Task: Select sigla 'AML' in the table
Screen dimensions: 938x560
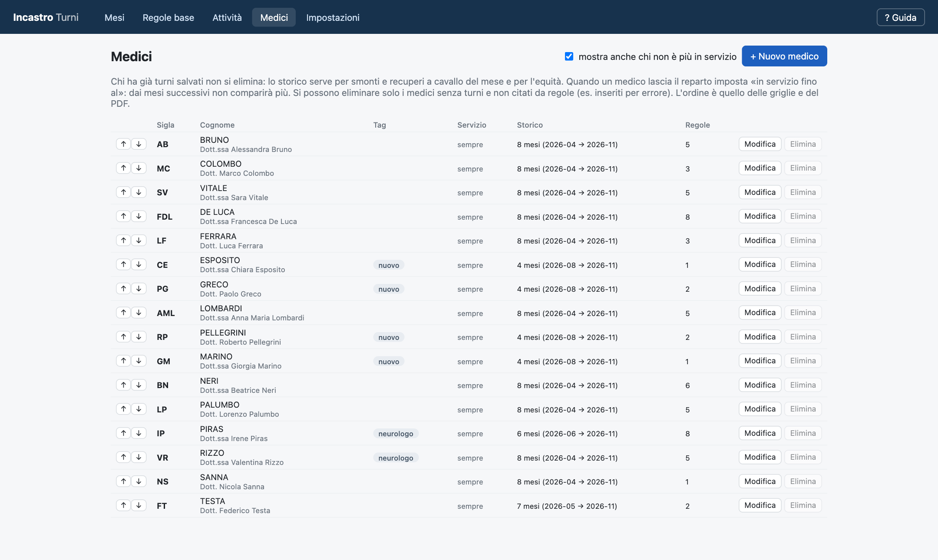Action: [166, 313]
